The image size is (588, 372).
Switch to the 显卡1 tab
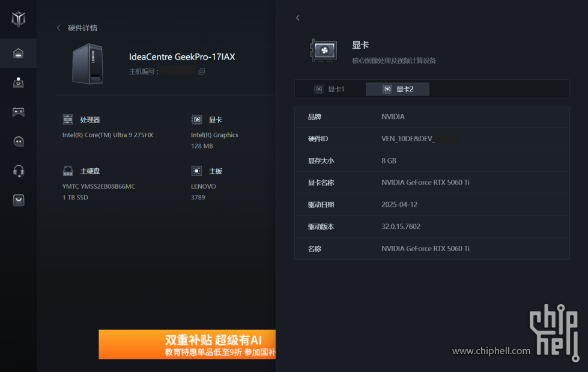tap(329, 89)
